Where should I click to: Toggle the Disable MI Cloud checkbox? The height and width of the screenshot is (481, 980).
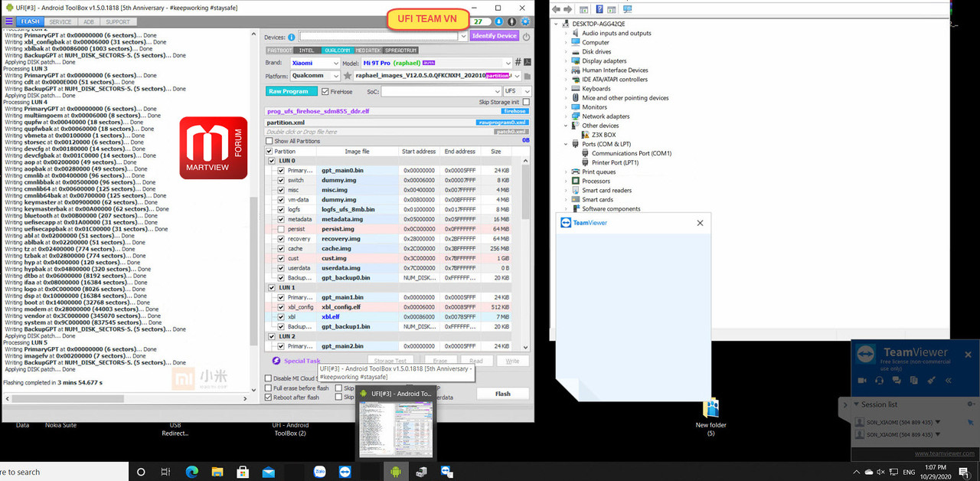[x=268, y=378]
